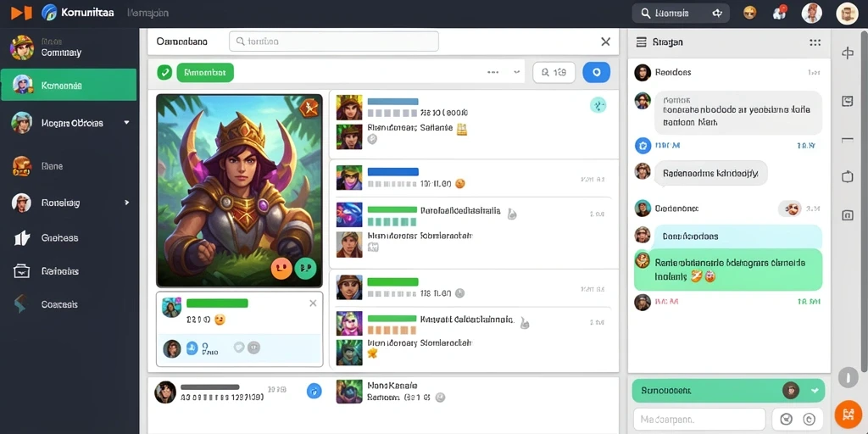Click the second icon in the far right strip
Viewport: 868px width, 434px height.
tap(848, 102)
